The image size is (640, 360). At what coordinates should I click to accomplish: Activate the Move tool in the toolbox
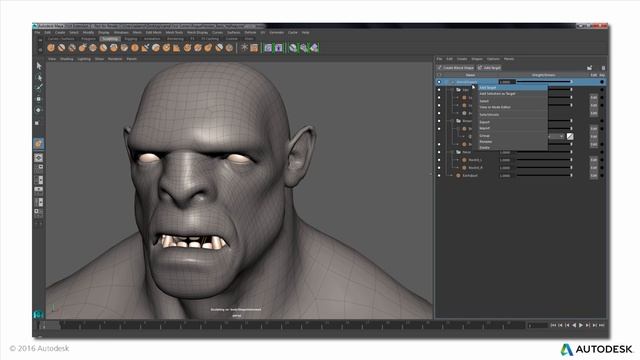[39, 99]
